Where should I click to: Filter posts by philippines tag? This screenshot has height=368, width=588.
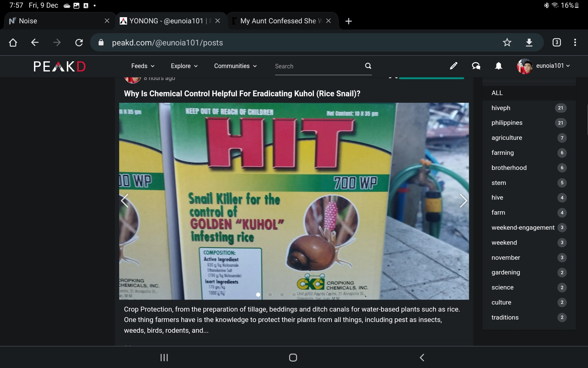(x=529, y=123)
